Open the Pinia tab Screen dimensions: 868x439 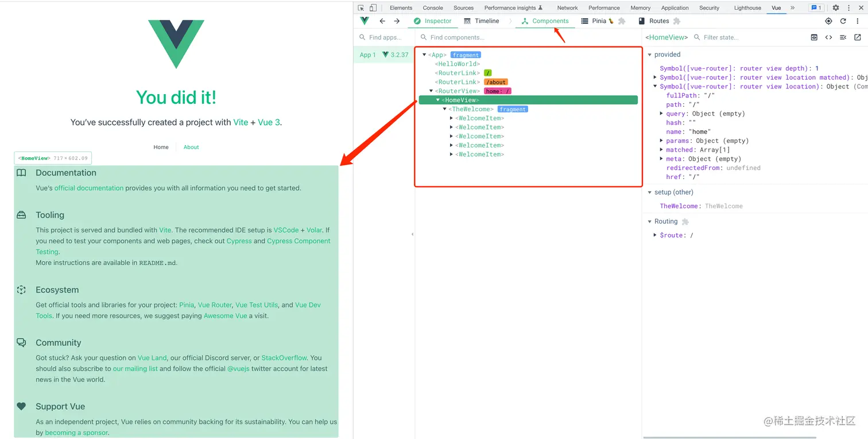(x=598, y=21)
